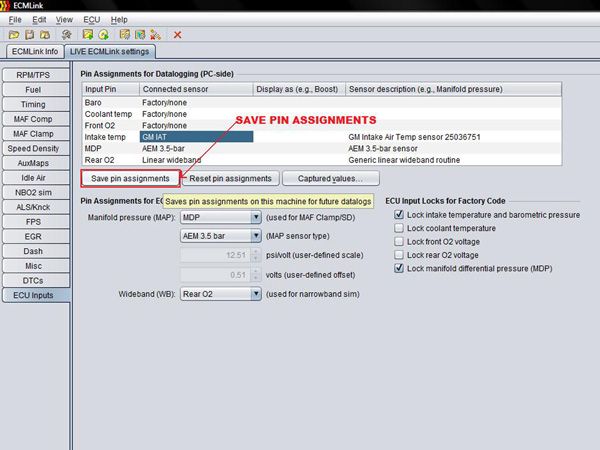The width and height of the screenshot is (600, 450).
Task: Click the yellow note icon with green arrow
Action: (x=88, y=35)
